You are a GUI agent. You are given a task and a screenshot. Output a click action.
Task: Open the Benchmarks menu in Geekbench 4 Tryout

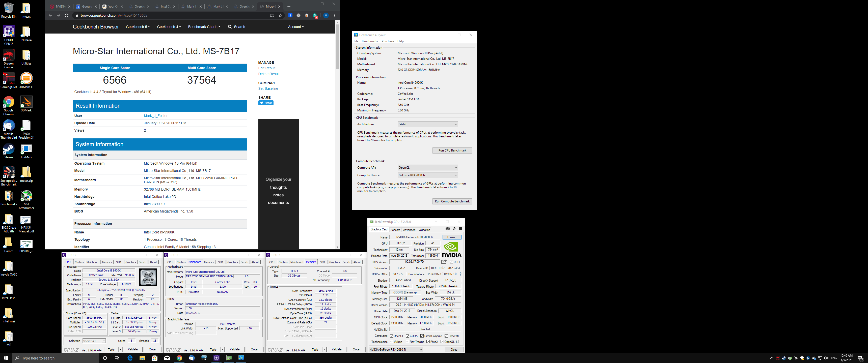[370, 41]
